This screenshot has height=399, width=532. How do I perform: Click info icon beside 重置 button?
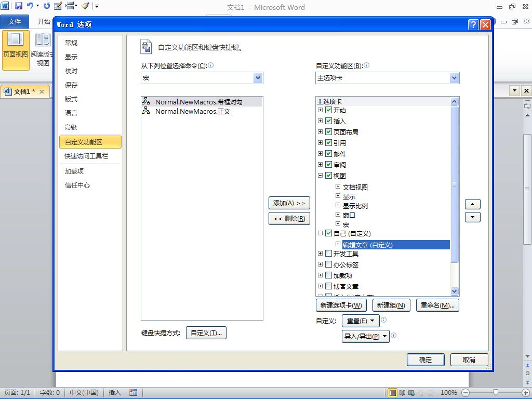click(x=384, y=320)
